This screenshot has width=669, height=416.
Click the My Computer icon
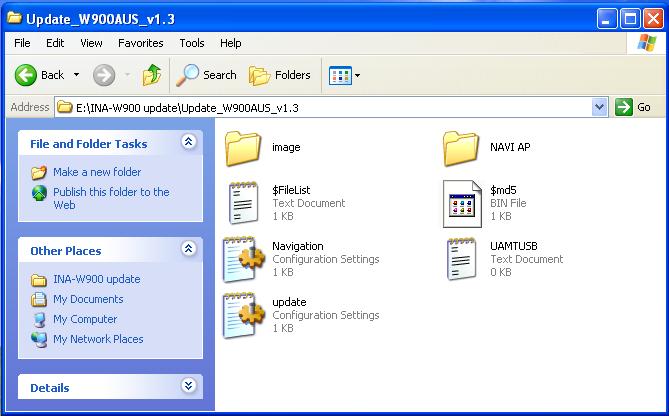pyautogui.click(x=39, y=320)
